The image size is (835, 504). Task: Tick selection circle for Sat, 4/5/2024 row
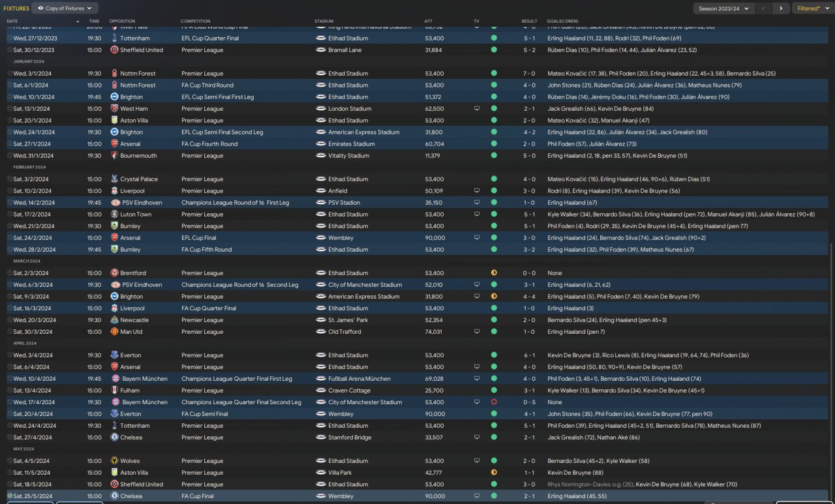[10, 461]
